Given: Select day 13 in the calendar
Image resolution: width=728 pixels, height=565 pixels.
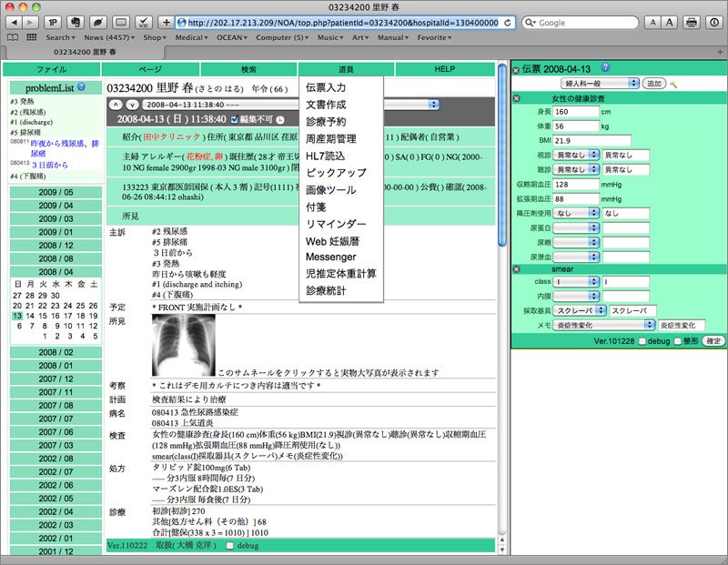Looking at the screenshot, I should (17, 316).
